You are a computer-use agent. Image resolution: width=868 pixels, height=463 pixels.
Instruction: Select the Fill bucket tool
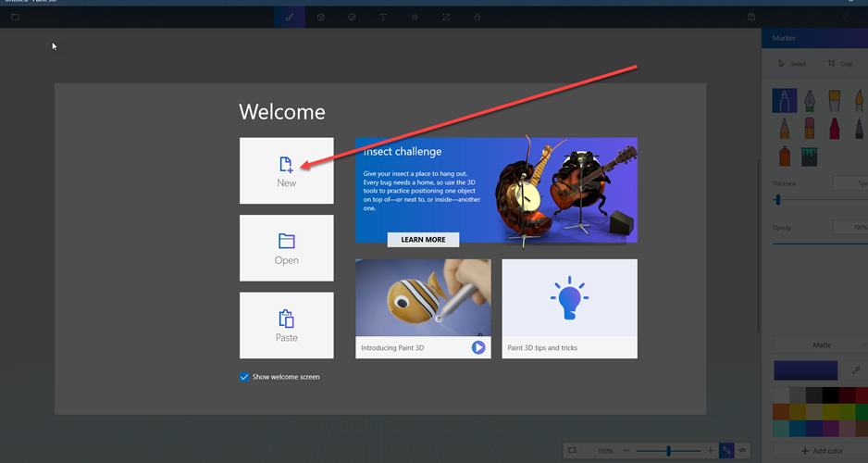(810, 156)
